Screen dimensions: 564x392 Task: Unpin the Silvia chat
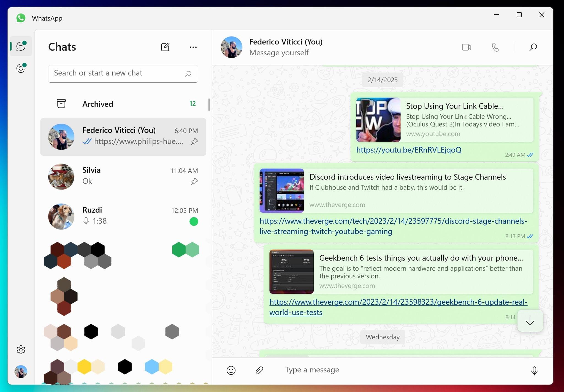pyautogui.click(x=194, y=181)
